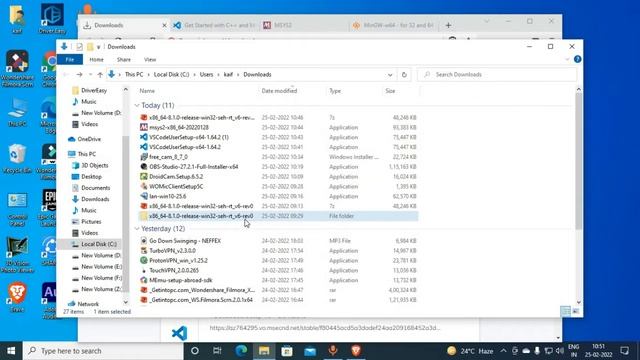Viewport: 640px width, 360px height.
Task: Open the Windows Start menu
Action: pyautogui.click(x=11, y=351)
